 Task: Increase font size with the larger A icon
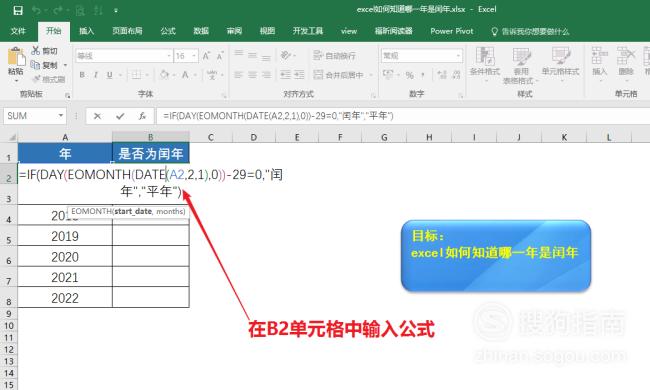click(x=206, y=56)
